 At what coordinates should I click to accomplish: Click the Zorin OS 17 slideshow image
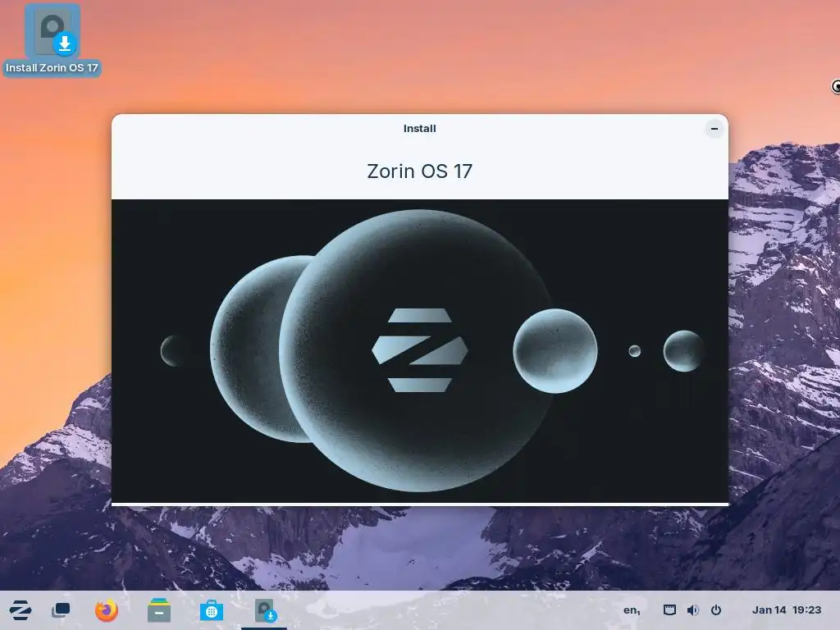(420, 351)
